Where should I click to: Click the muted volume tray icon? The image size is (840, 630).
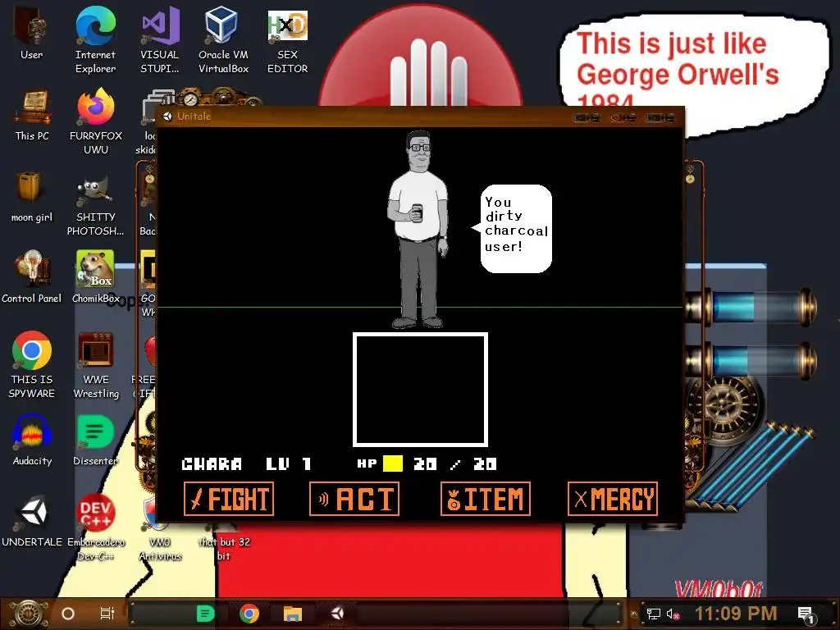point(673,614)
